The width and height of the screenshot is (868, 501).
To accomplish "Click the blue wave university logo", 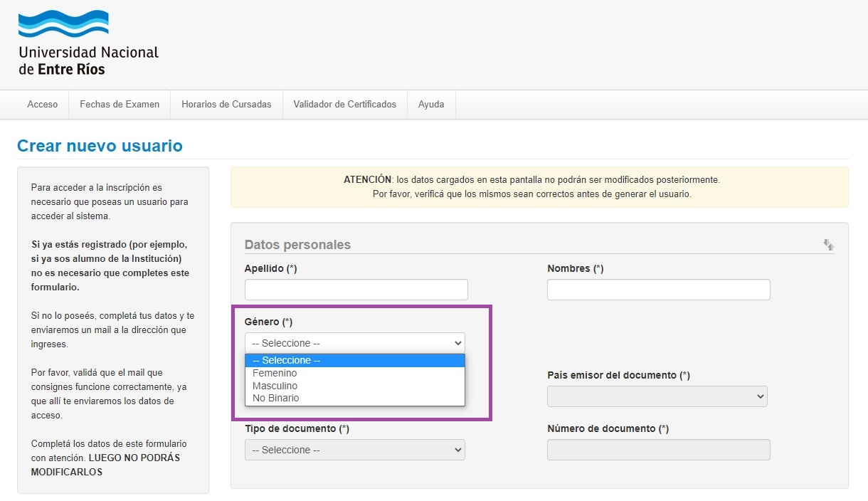I will (63, 24).
